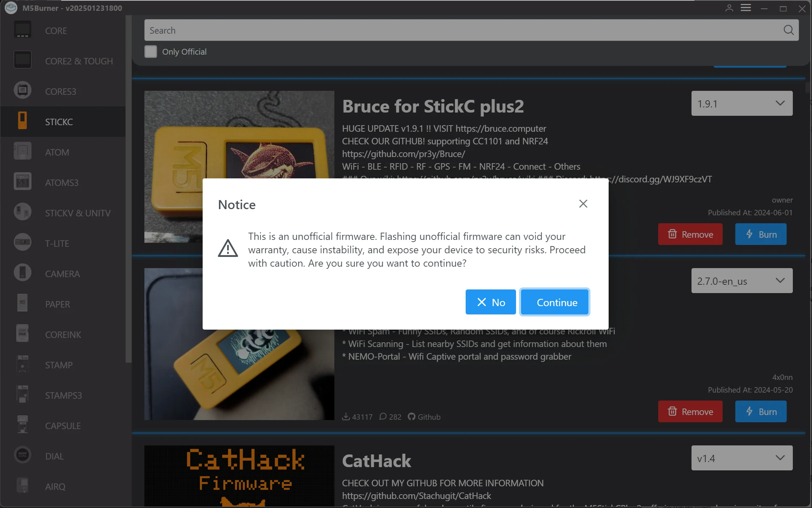812x508 pixels.
Task: Select the ATOM device icon
Action: click(22, 151)
